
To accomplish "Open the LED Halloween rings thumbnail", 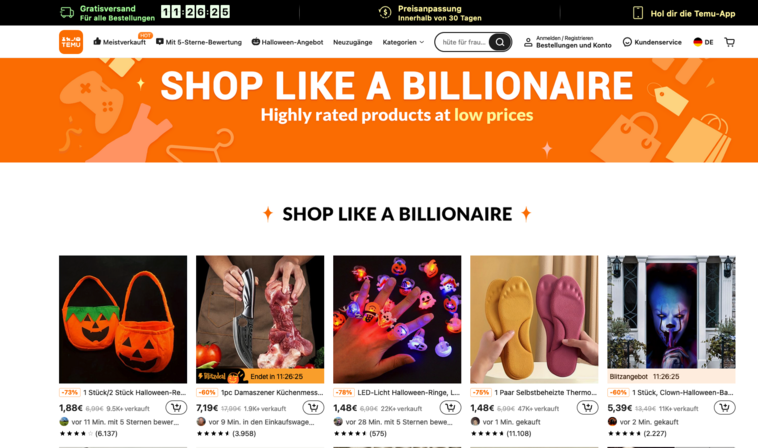I will [x=397, y=319].
